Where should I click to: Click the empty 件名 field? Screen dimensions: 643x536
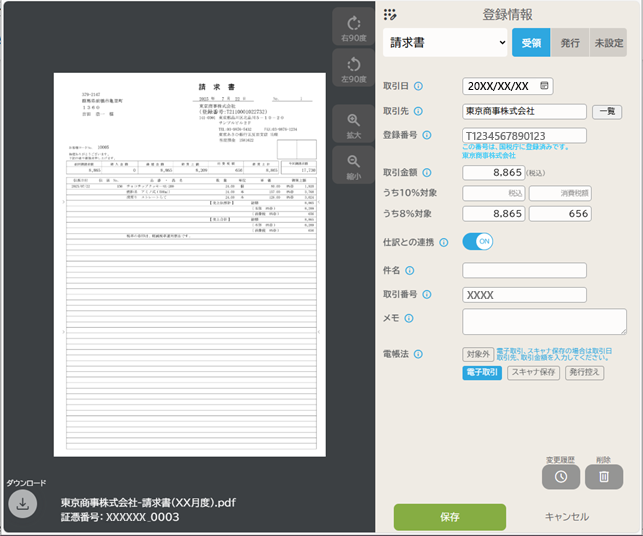tap(524, 271)
